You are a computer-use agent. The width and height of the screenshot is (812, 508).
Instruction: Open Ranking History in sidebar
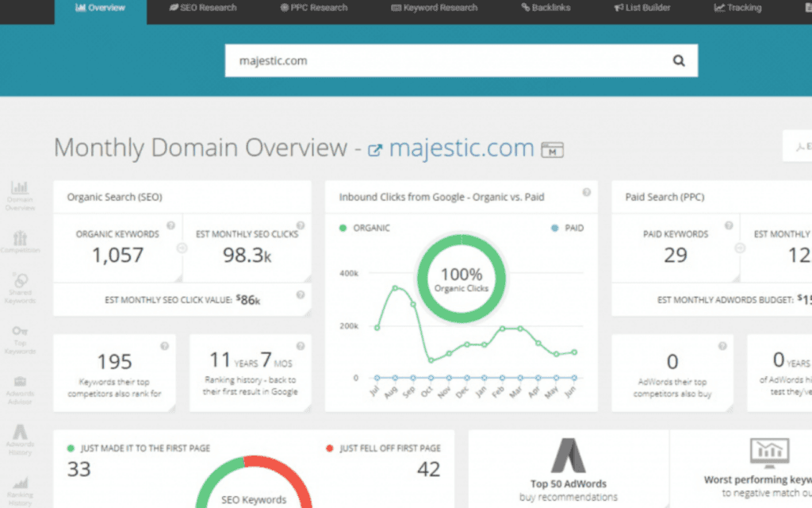20,491
